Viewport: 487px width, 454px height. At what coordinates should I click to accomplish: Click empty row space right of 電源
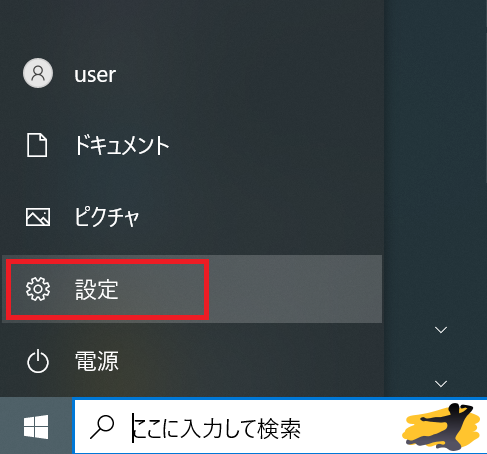tap(250, 361)
